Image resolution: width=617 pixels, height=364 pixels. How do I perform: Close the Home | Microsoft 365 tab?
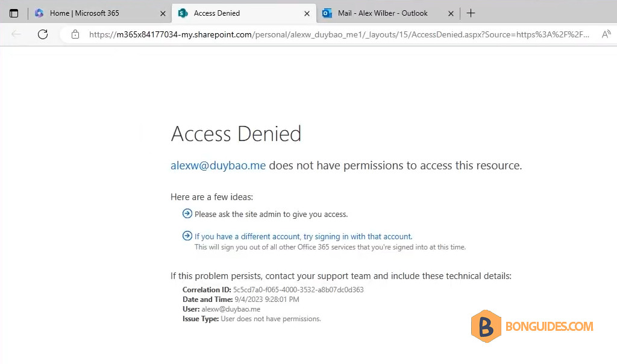(x=163, y=13)
